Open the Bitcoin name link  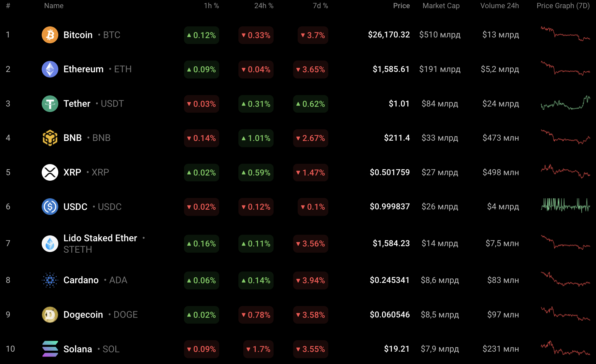[x=78, y=35]
